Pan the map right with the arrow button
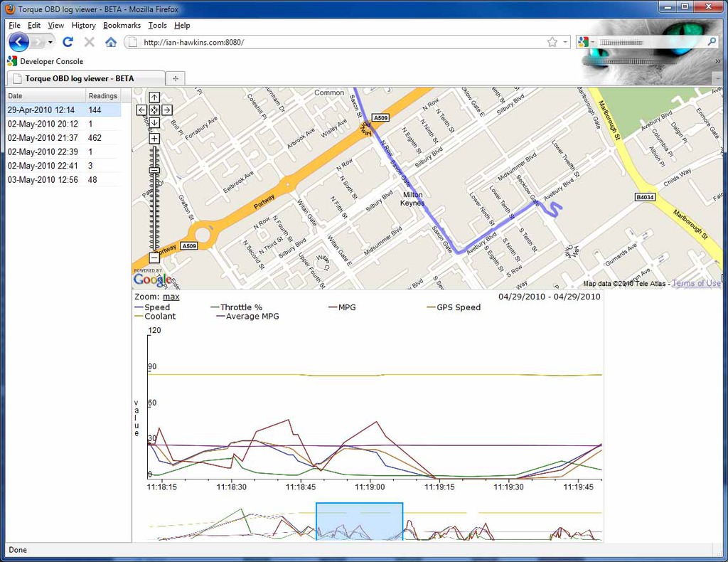 [x=167, y=110]
